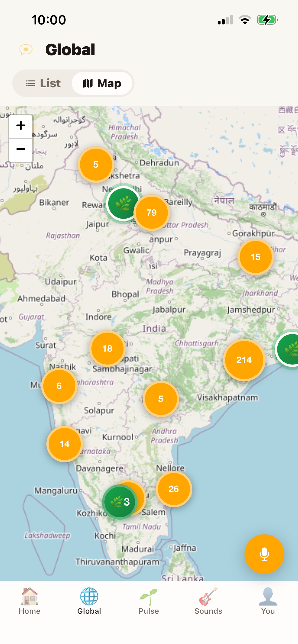Screen dimensions: 298x644
Task: Open the 26 cluster near Nellore
Action: 174,489
